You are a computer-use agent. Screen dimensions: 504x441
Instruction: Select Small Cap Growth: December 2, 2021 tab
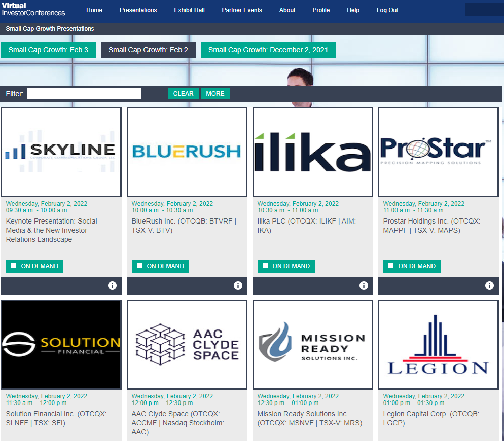click(x=268, y=50)
